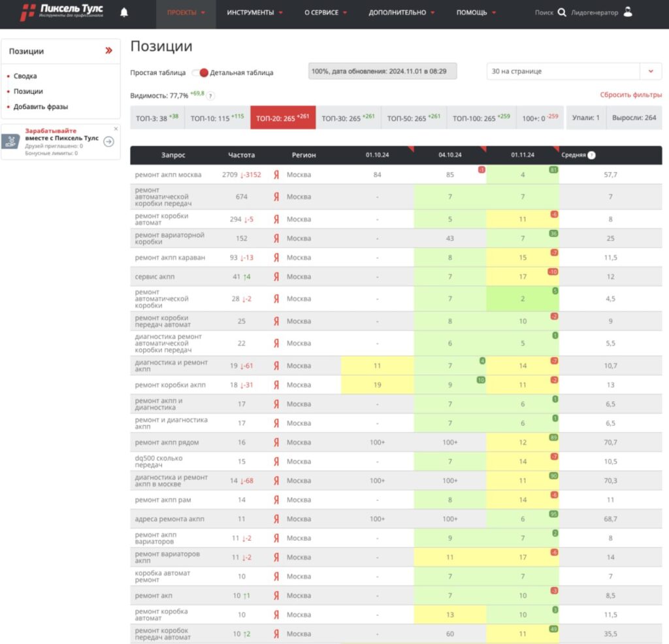
Task: Expand the Дополнительно menu
Action: [x=402, y=12]
